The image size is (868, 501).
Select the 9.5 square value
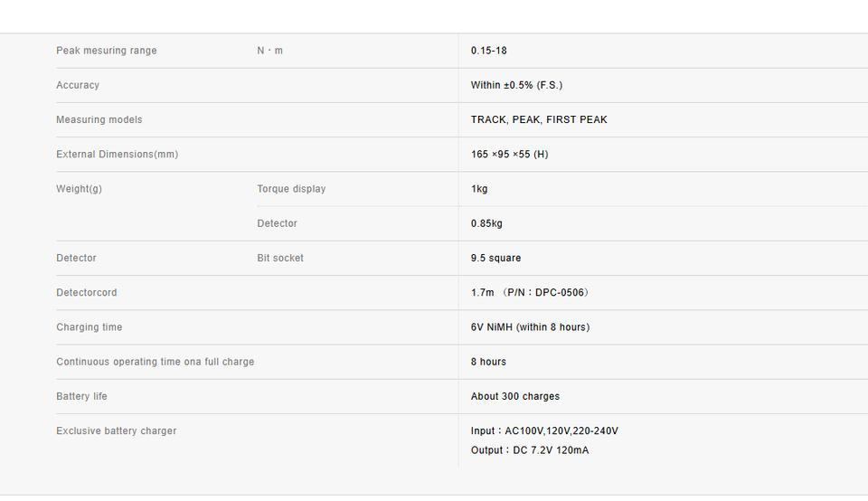(x=496, y=258)
